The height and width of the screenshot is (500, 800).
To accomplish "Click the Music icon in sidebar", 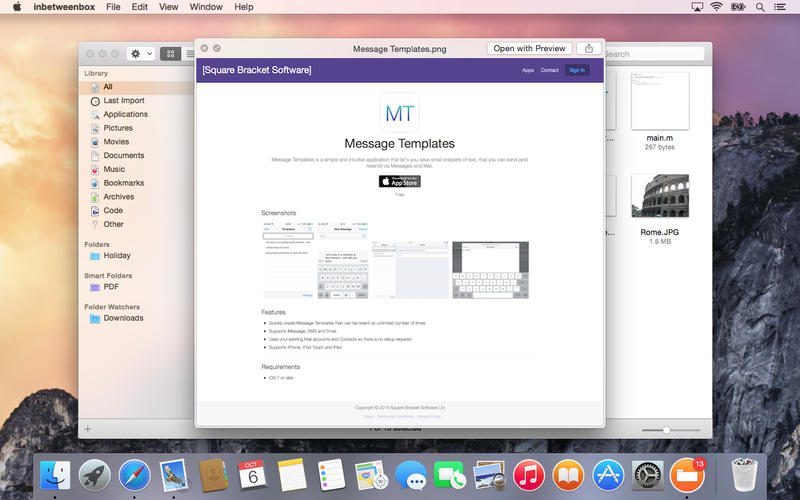I will (x=95, y=170).
